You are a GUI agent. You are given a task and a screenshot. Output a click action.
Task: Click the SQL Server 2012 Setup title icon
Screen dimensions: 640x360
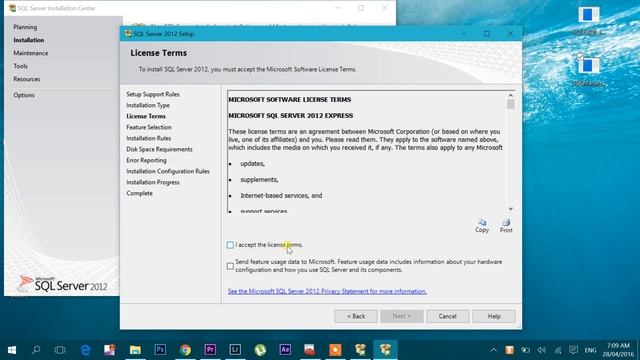click(x=129, y=34)
